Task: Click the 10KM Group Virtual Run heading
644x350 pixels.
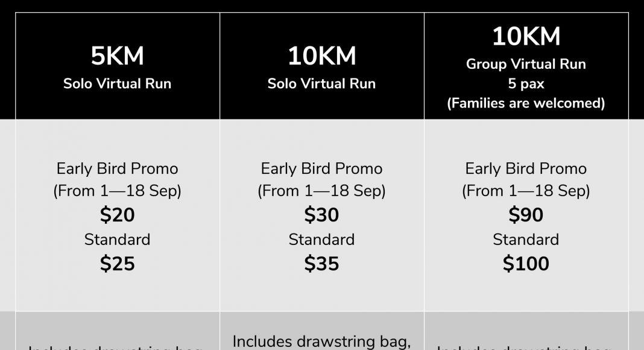Action: point(526,36)
